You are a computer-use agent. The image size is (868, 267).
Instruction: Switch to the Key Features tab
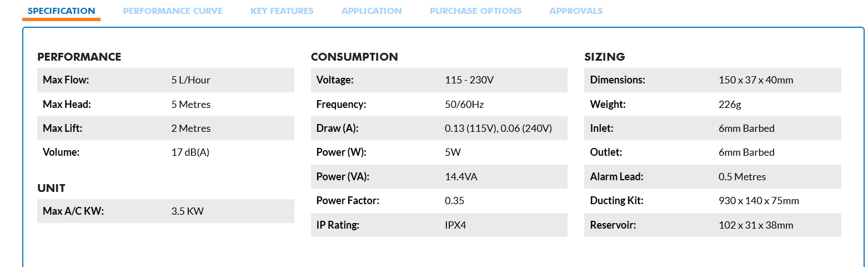pos(282,11)
